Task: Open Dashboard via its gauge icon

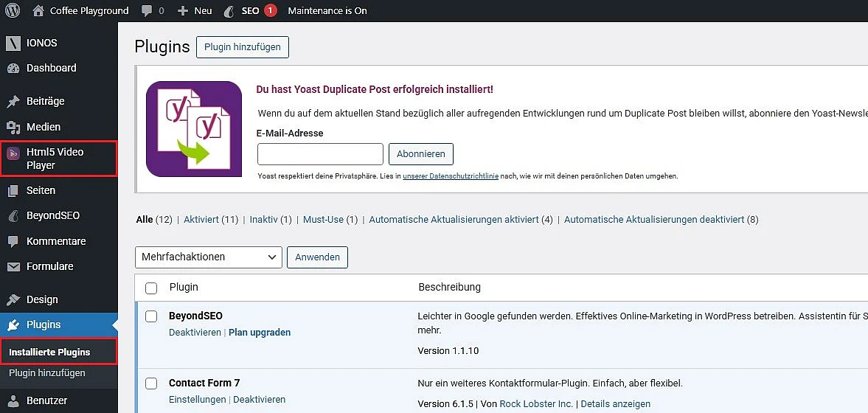Action: [13, 68]
